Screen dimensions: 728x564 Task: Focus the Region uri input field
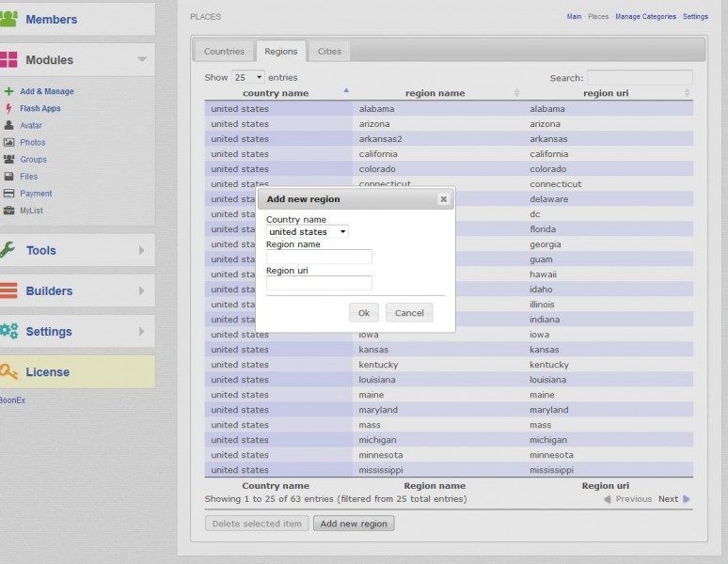click(319, 283)
